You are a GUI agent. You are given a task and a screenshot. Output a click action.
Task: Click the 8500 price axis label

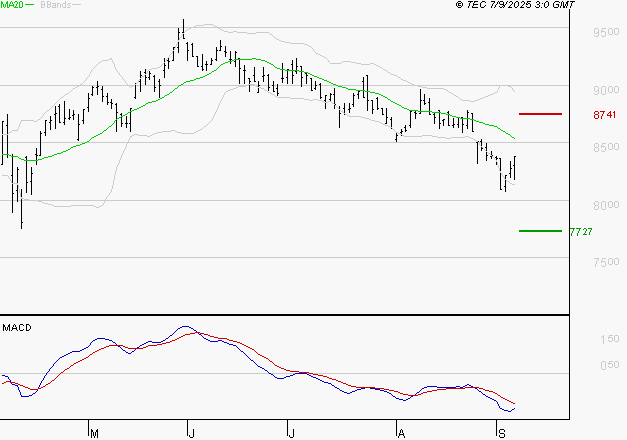[x=606, y=147]
